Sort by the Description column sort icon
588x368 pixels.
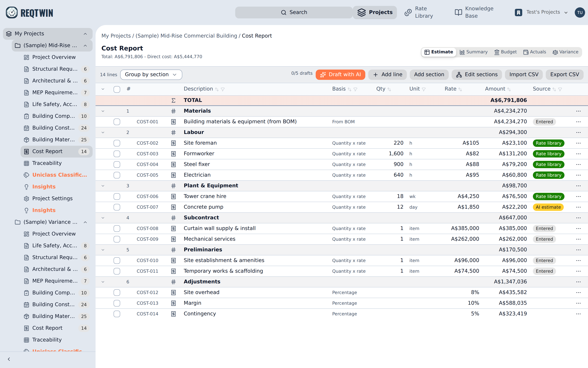(217, 89)
